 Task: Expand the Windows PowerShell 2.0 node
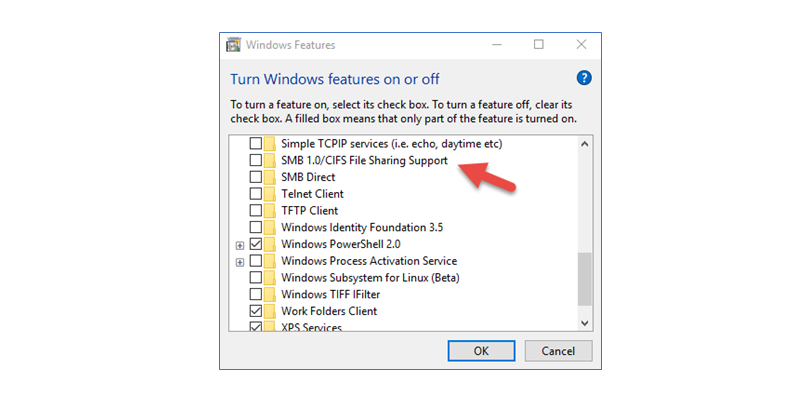(x=240, y=244)
